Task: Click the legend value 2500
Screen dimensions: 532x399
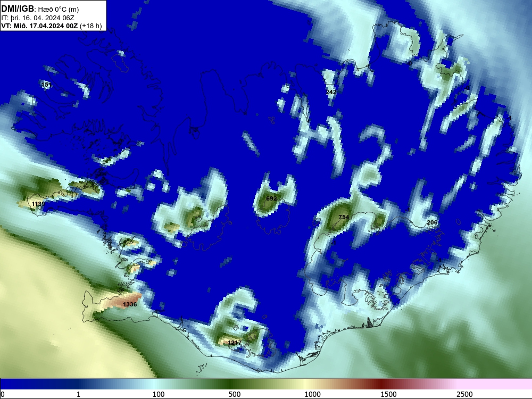Action: tap(464, 394)
